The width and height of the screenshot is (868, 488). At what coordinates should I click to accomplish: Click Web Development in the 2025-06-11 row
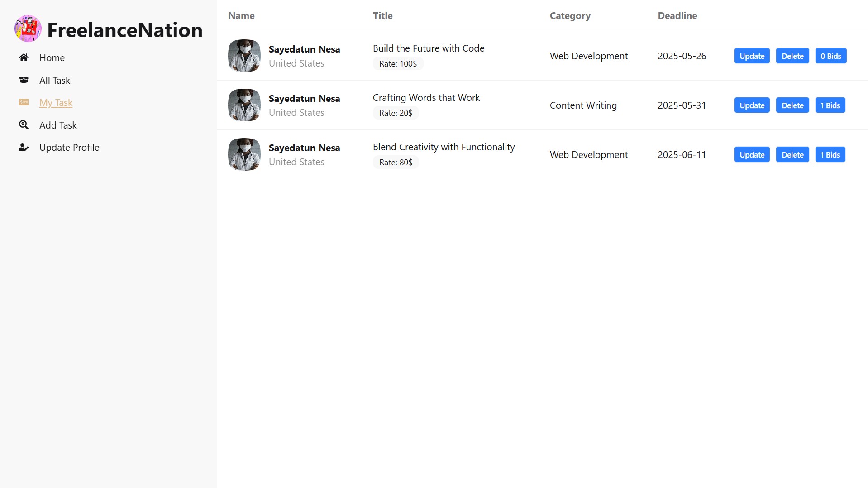(x=588, y=155)
